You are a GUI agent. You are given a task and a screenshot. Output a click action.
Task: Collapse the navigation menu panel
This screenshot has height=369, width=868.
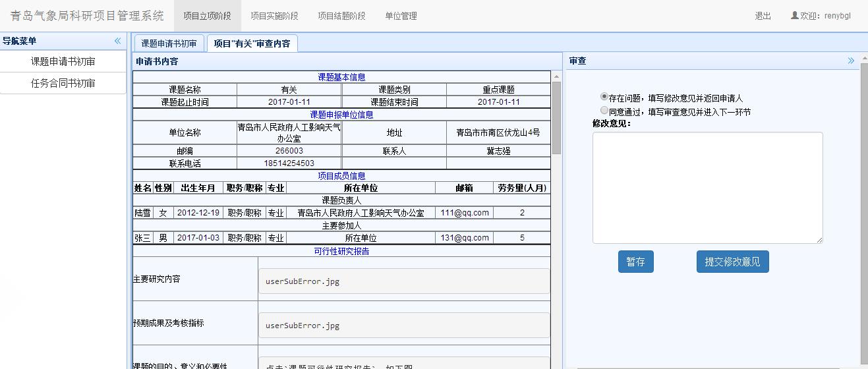tap(118, 41)
